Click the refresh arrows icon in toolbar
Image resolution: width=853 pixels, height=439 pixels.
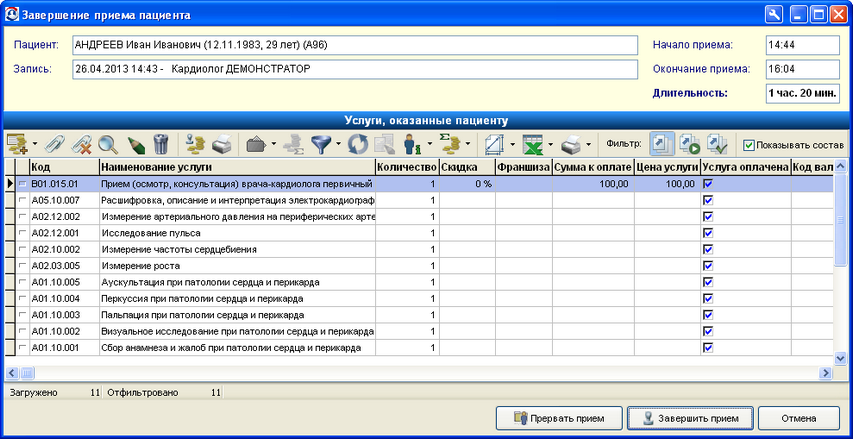click(358, 145)
